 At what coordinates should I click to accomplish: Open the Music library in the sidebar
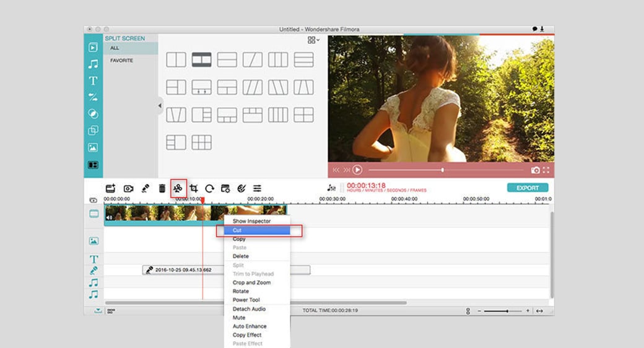click(93, 64)
